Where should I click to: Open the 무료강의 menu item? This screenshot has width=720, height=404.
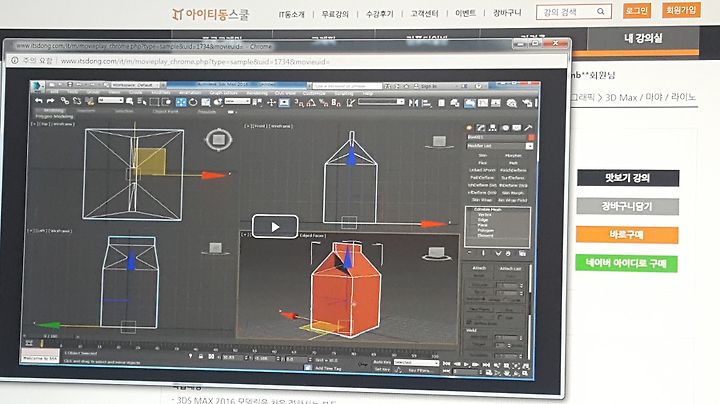tap(335, 14)
